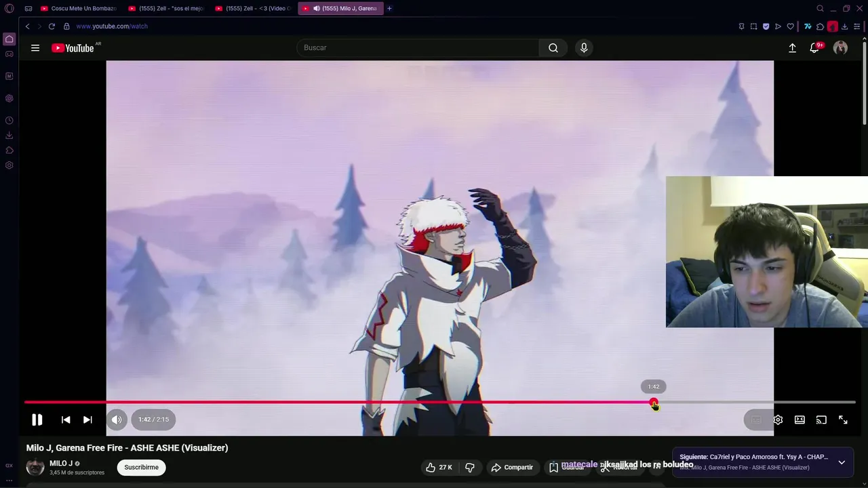Open the account avatar menu
This screenshot has width=868, height=488.
[x=840, y=47]
